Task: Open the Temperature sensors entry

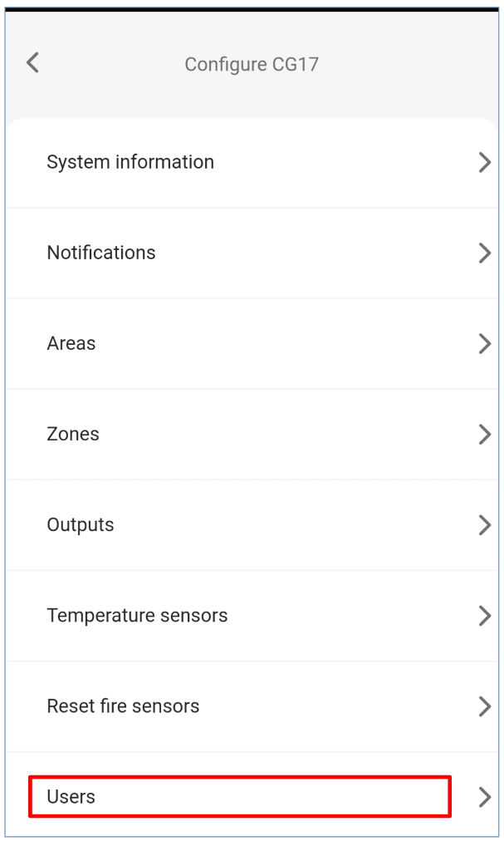Action: [x=137, y=616]
